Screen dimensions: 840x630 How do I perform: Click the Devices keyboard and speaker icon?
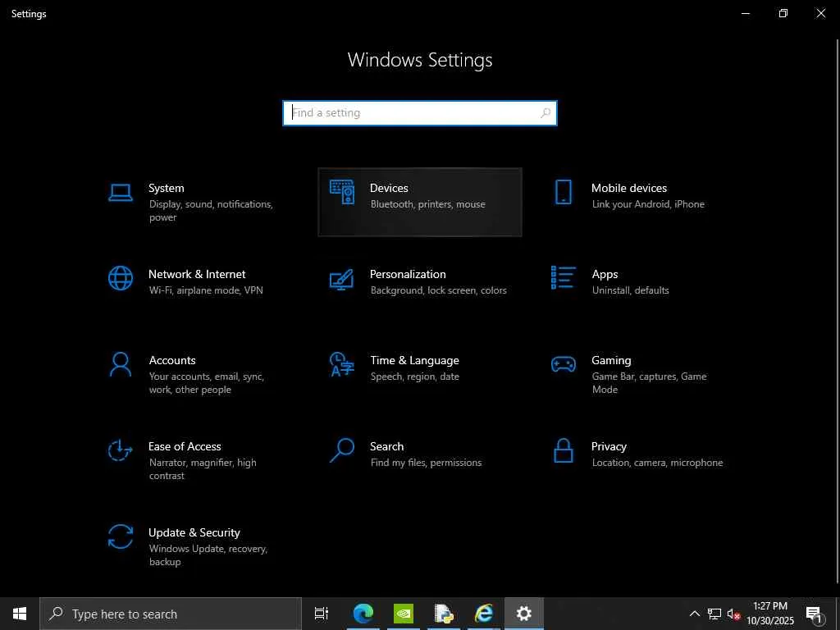pyautogui.click(x=342, y=192)
